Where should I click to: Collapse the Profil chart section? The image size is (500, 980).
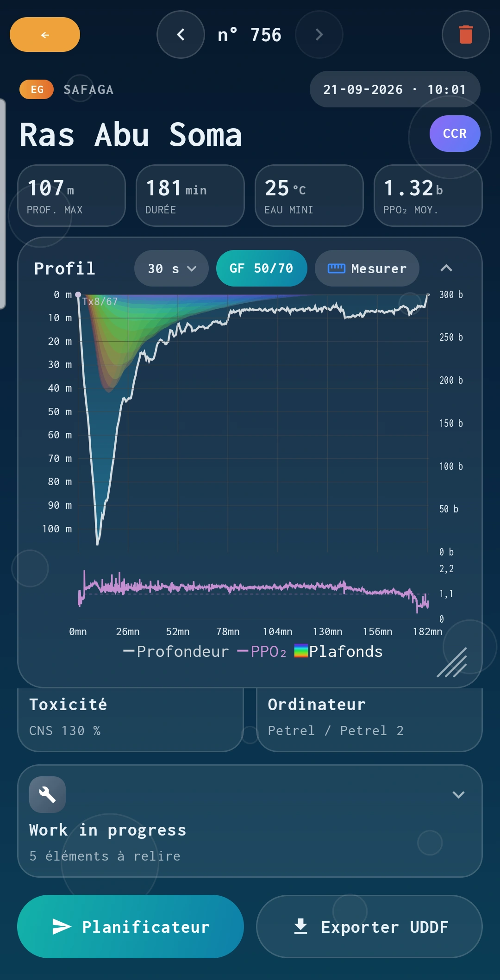click(x=446, y=268)
